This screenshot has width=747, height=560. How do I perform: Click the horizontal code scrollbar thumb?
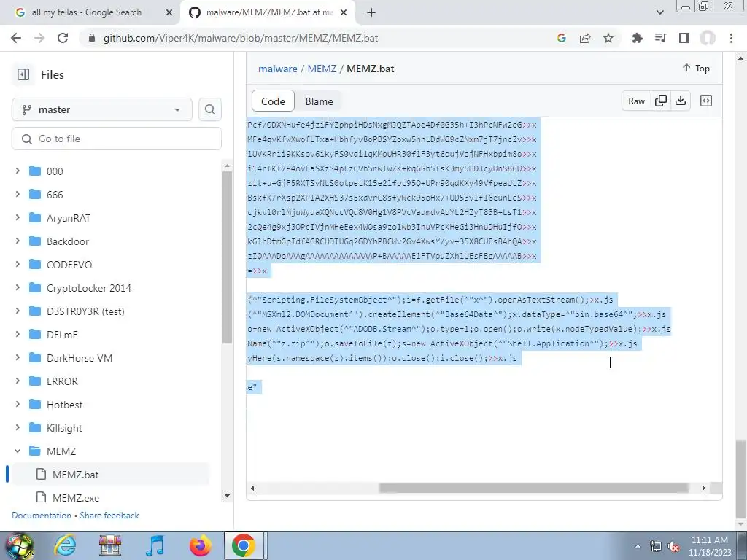click(533, 488)
